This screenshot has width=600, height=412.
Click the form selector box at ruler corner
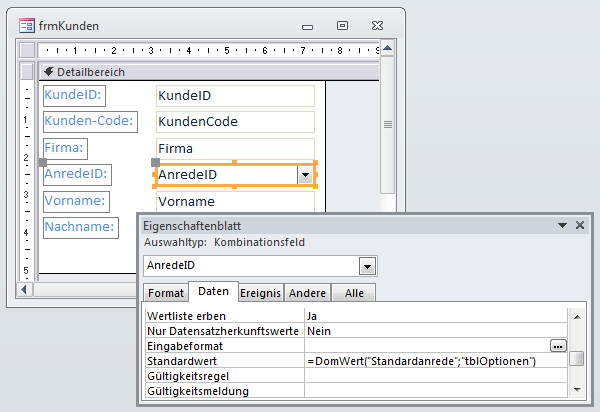(x=28, y=51)
